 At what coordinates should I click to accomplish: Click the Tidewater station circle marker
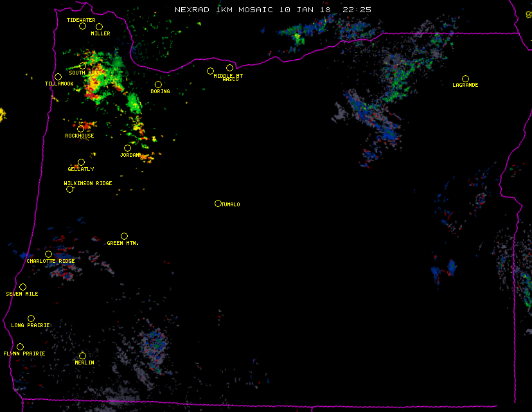[x=82, y=26]
